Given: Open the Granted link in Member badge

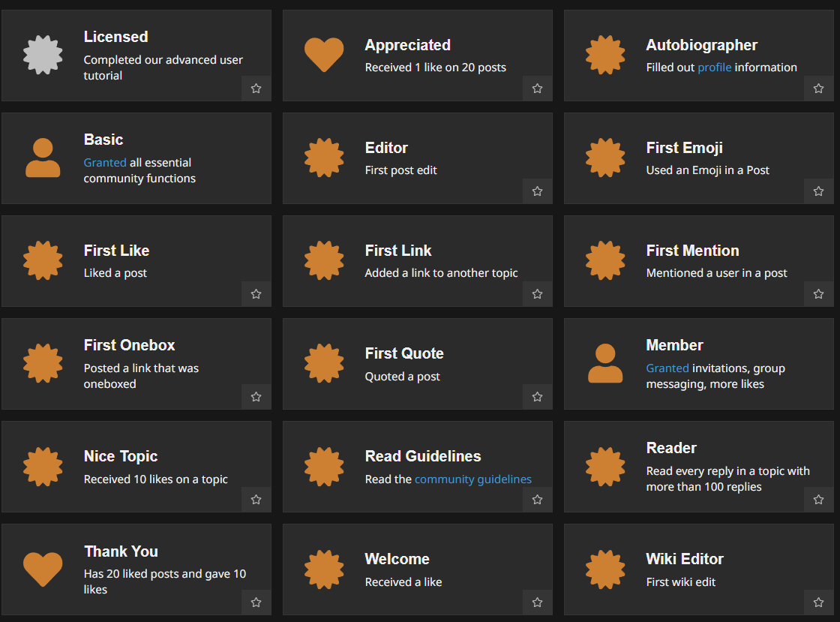Looking at the screenshot, I should point(667,368).
